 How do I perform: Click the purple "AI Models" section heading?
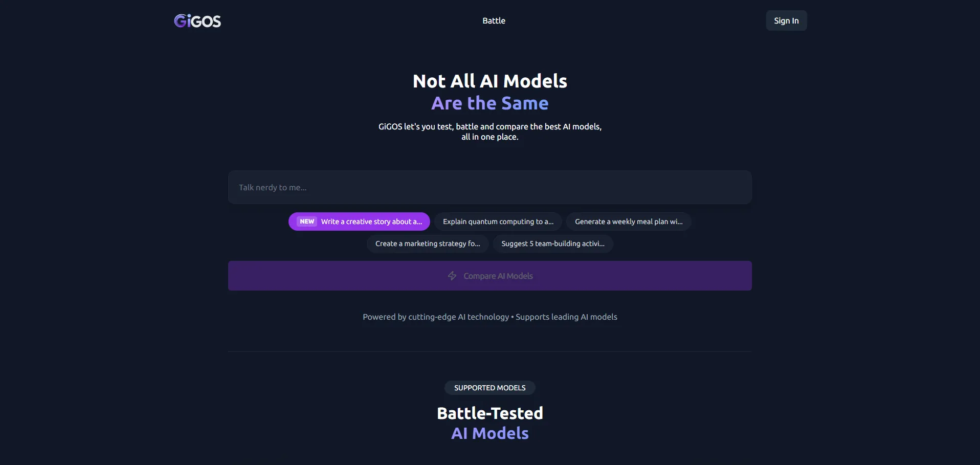489,433
